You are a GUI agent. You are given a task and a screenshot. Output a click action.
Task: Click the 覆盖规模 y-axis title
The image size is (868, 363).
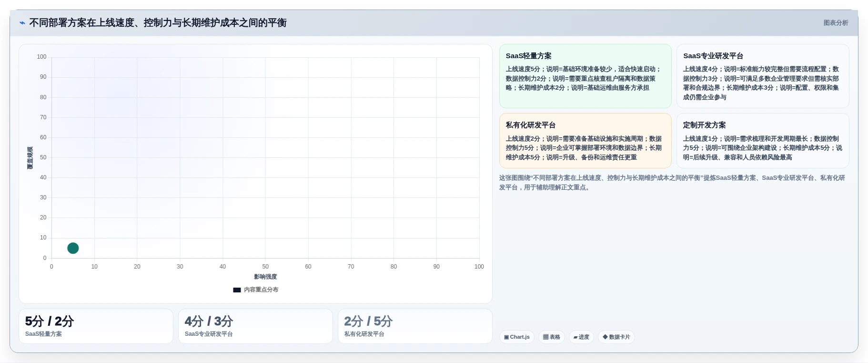click(x=30, y=158)
